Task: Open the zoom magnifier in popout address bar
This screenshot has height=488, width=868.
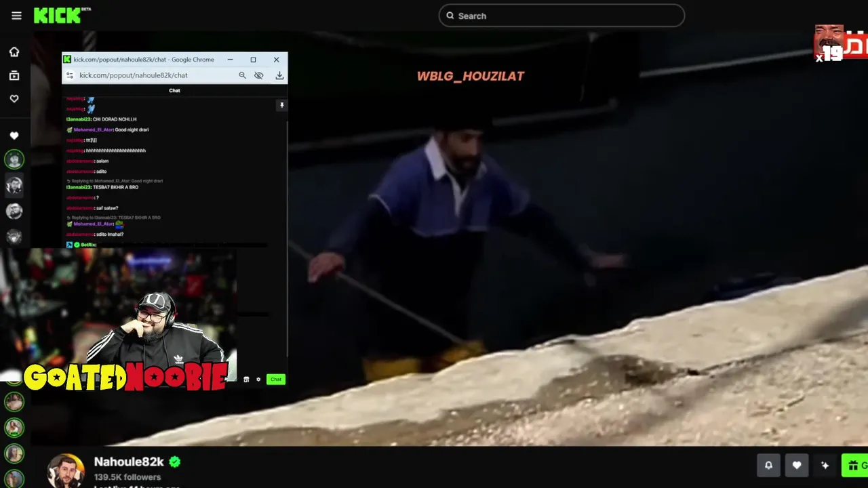Action: click(242, 75)
